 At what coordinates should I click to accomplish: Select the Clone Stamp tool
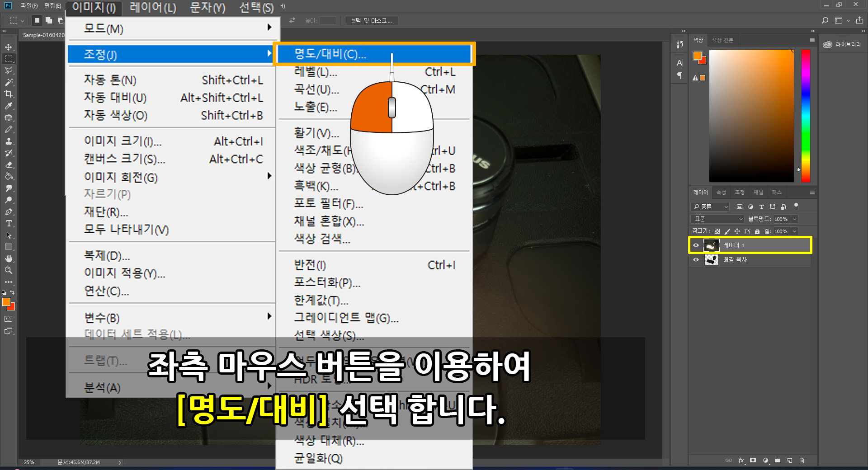click(9, 141)
